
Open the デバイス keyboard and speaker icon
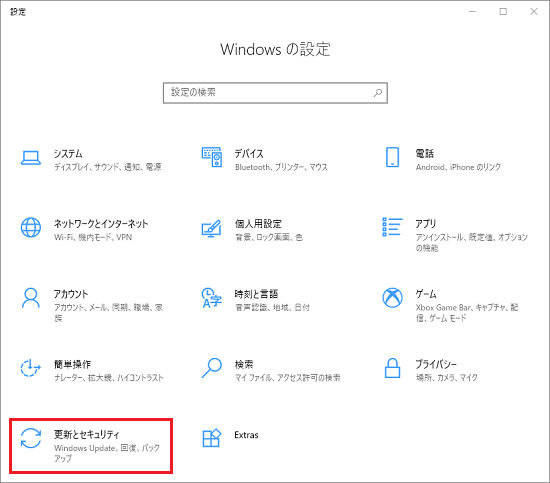(x=212, y=157)
